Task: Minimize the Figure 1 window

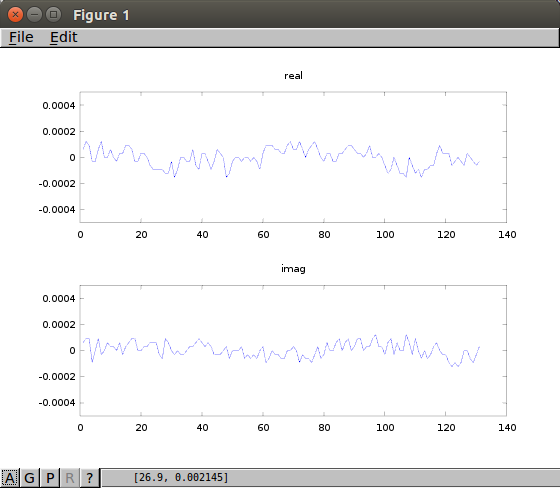Action: (34, 15)
